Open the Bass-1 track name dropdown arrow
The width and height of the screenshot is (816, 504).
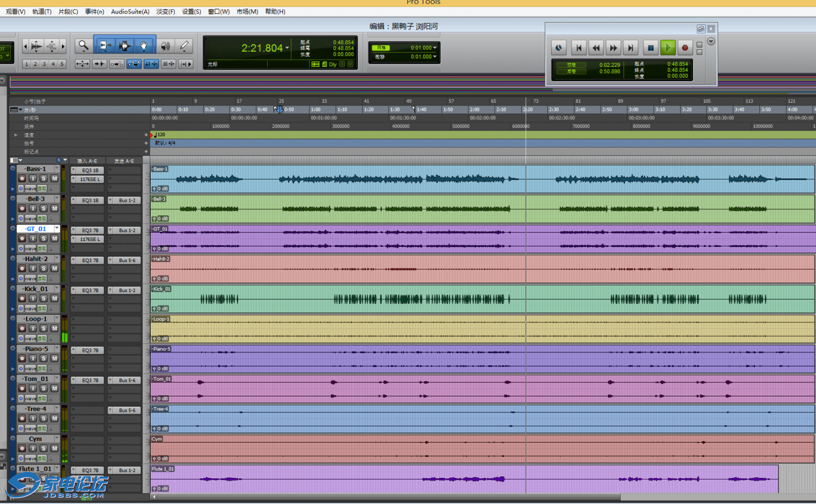pyautogui.click(x=57, y=169)
